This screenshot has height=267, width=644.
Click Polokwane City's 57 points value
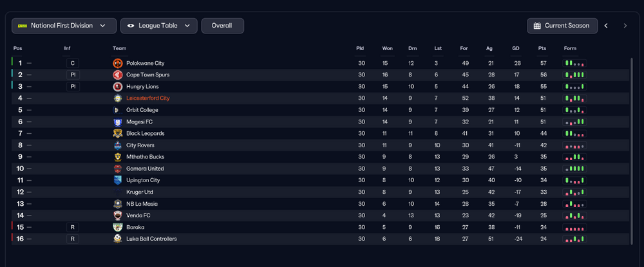point(544,63)
